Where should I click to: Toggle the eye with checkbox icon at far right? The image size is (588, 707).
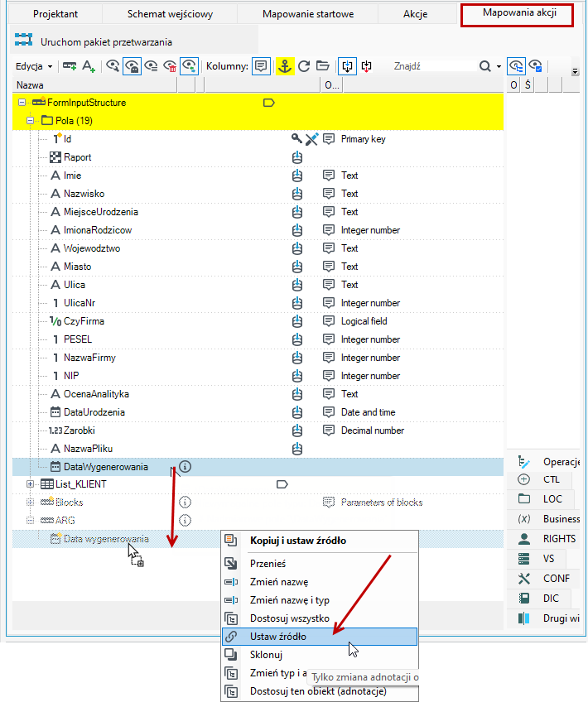535,66
